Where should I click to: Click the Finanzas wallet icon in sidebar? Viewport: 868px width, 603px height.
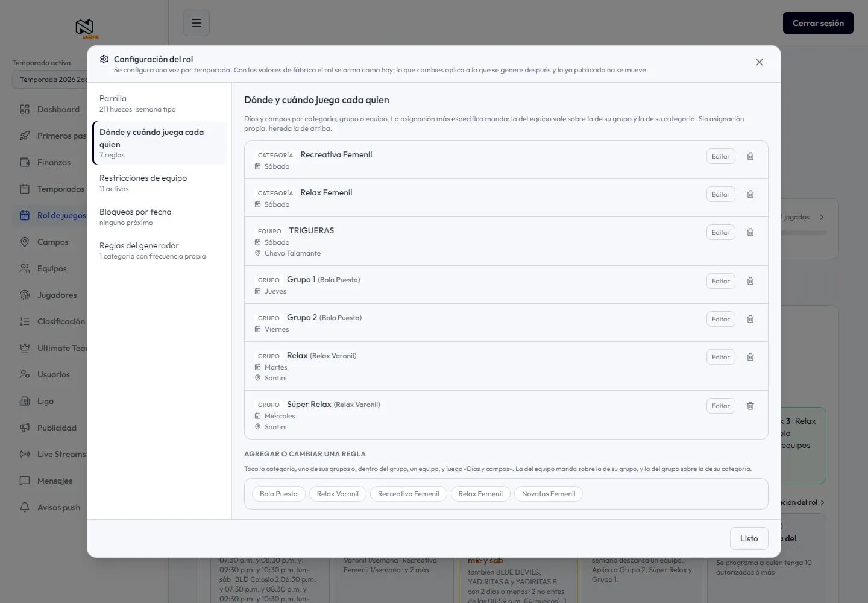pyautogui.click(x=25, y=162)
